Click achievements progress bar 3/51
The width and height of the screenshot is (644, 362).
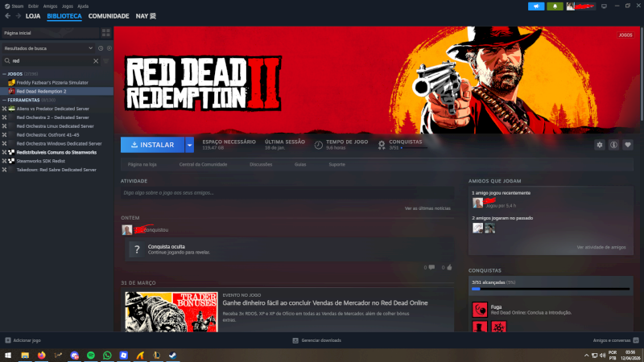coord(551,289)
